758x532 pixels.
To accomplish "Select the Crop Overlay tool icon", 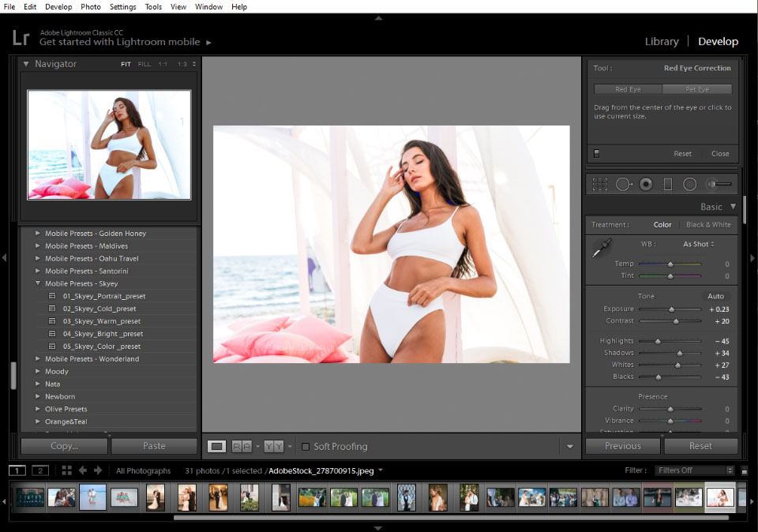I will [x=600, y=184].
